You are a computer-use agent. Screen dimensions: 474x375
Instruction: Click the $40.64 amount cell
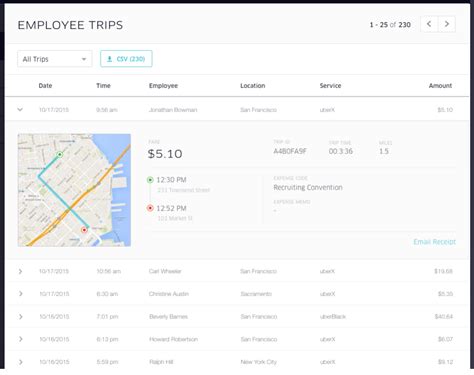(444, 316)
